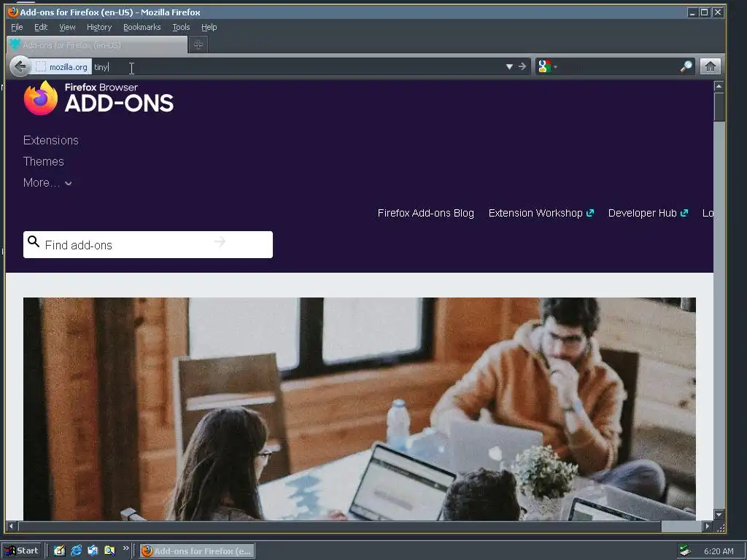The image size is (747, 560).
Task: Click into the Find add-ons search field
Action: [147, 245]
